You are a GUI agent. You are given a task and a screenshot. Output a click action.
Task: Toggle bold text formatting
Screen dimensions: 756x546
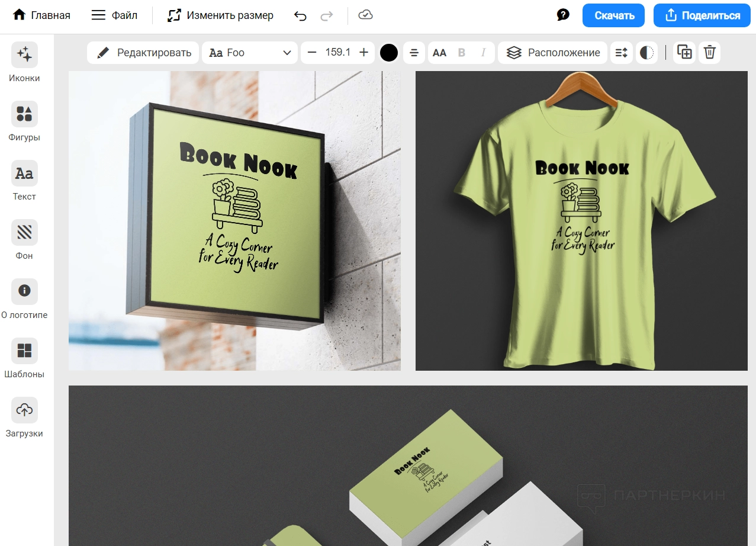(462, 53)
